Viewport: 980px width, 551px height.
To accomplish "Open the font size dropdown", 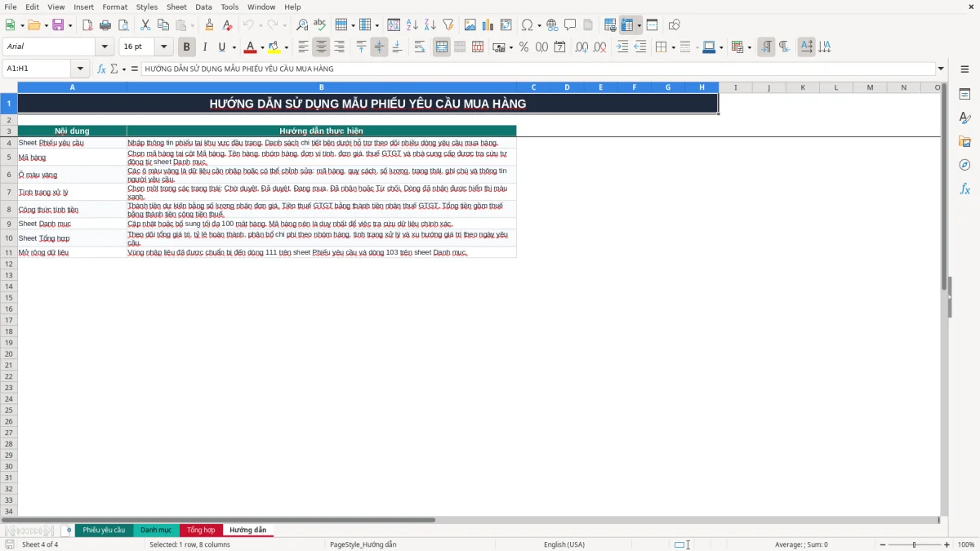I will 163,47.
